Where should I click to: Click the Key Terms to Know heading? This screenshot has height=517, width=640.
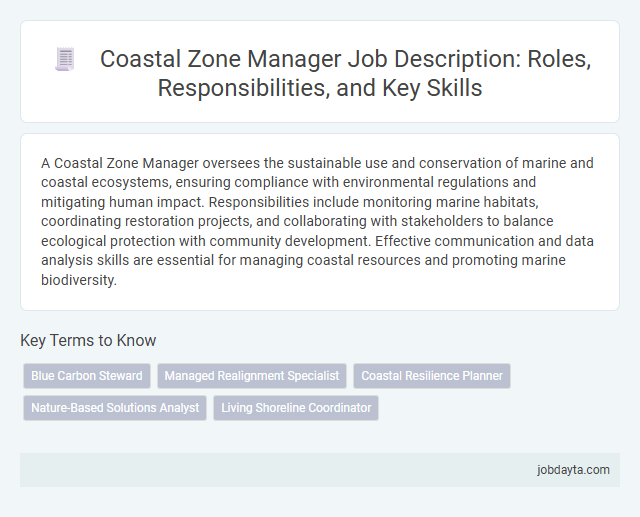click(88, 340)
